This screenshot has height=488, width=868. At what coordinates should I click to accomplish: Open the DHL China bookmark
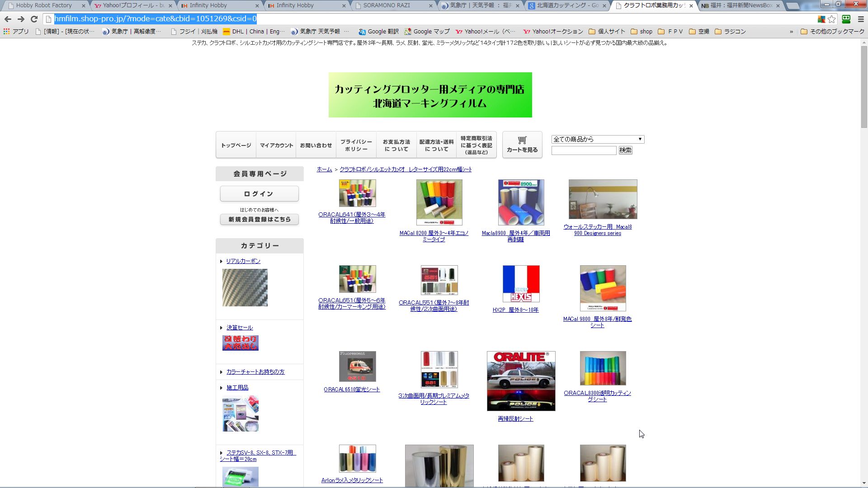(x=254, y=32)
